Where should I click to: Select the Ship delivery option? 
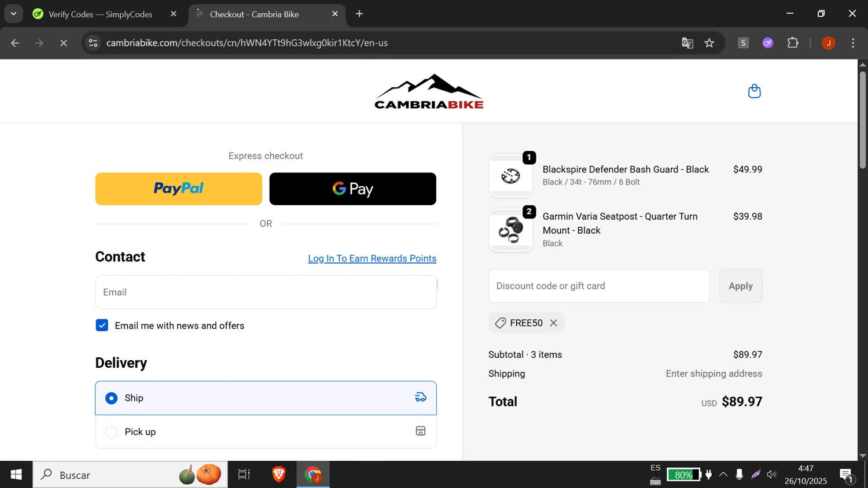pyautogui.click(x=266, y=398)
